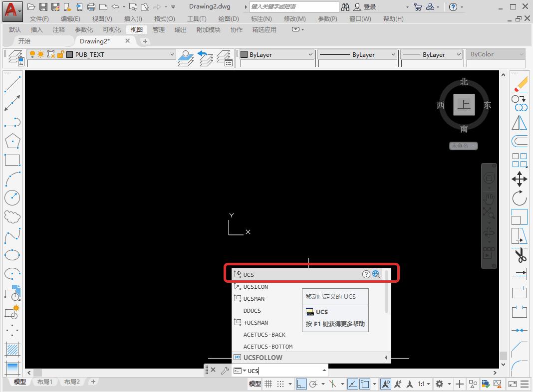This screenshot has height=392, width=533.
Task: Click the Plot printer icon
Action: [x=91, y=7]
